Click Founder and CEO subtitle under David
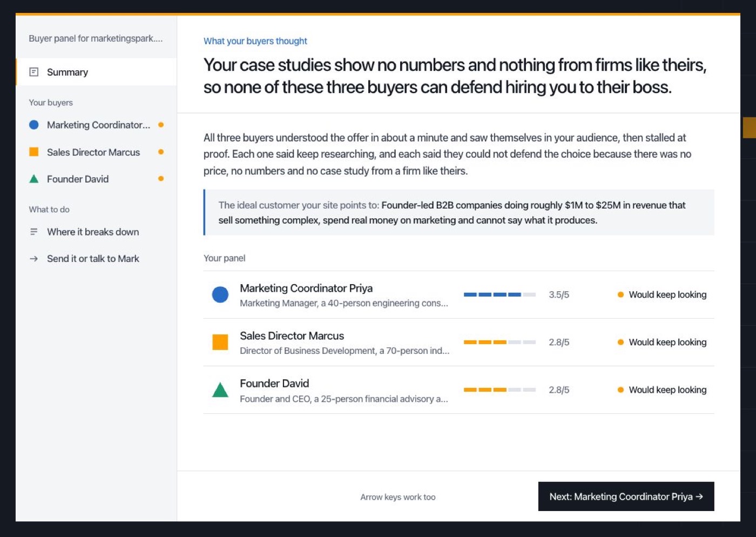This screenshot has height=537, width=756. 344,399
